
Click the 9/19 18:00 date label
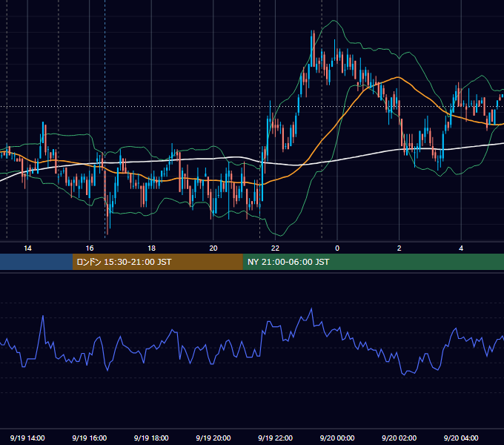click(x=151, y=438)
